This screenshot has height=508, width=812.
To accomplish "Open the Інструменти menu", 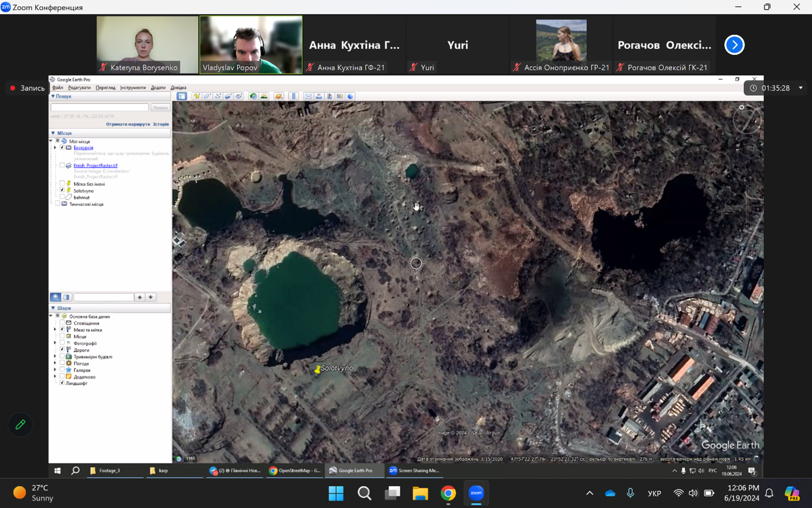I will (x=133, y=87).
